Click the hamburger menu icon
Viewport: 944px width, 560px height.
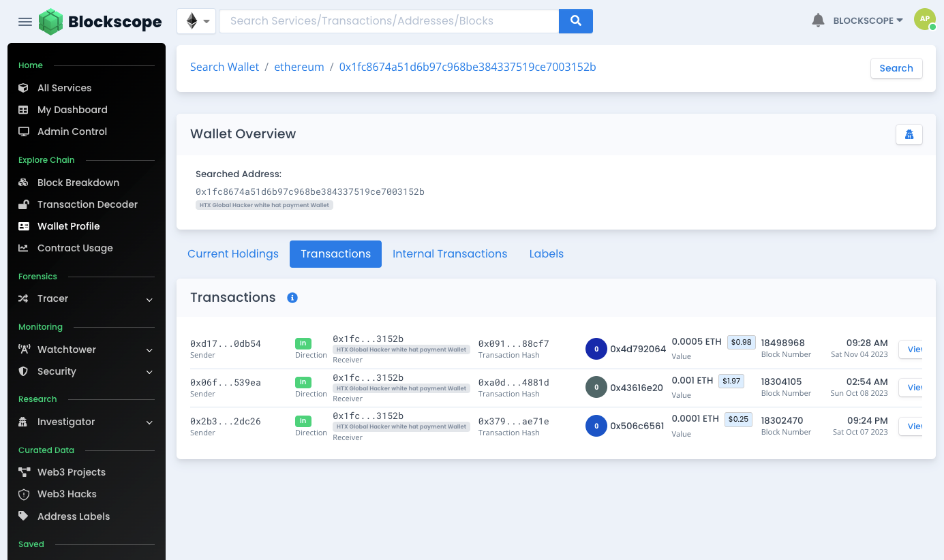[25, 22]
